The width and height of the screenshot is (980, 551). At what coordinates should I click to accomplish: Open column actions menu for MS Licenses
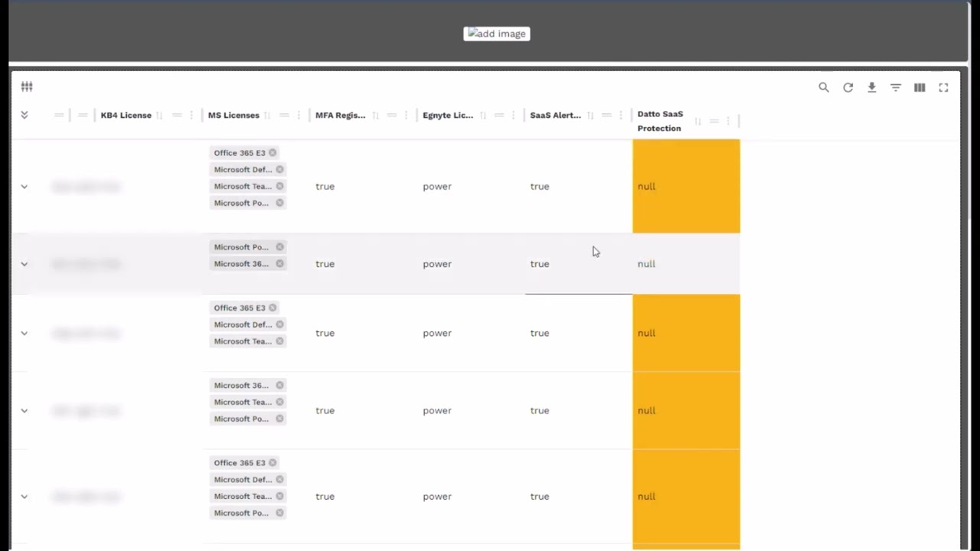tap(299, 116)
